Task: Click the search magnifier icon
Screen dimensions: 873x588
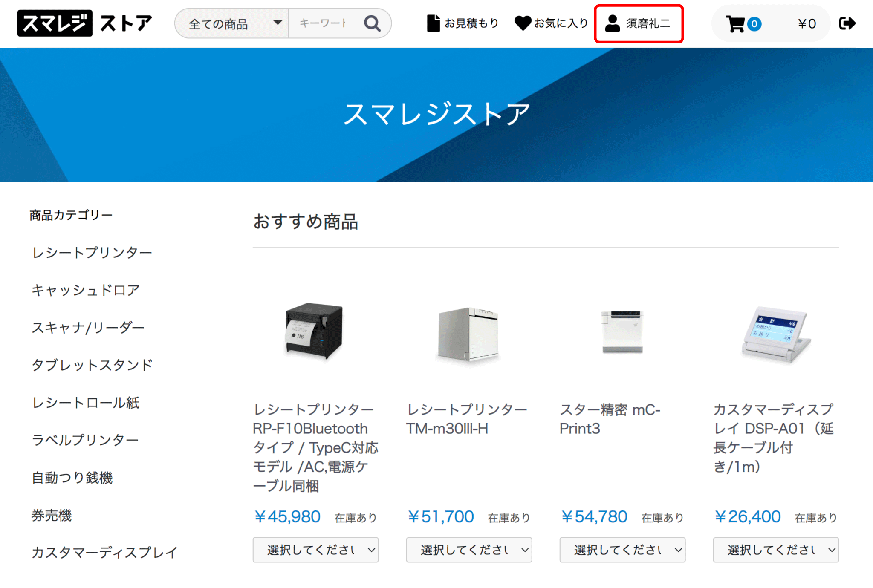Action: pyautogui.click(x=372, y=23)
